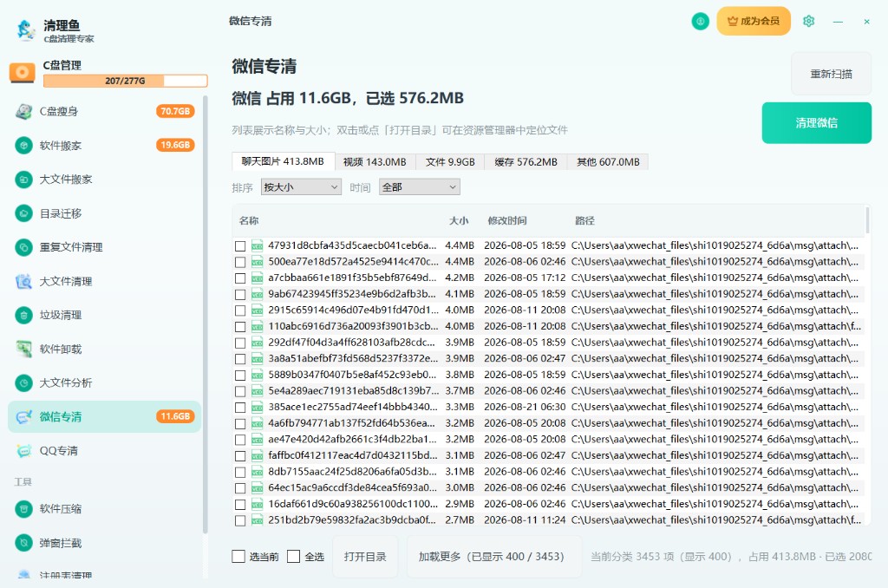Switch to the 视频 143.0MB tab
This screenshot has width=888, height=588.
point(375,162)
